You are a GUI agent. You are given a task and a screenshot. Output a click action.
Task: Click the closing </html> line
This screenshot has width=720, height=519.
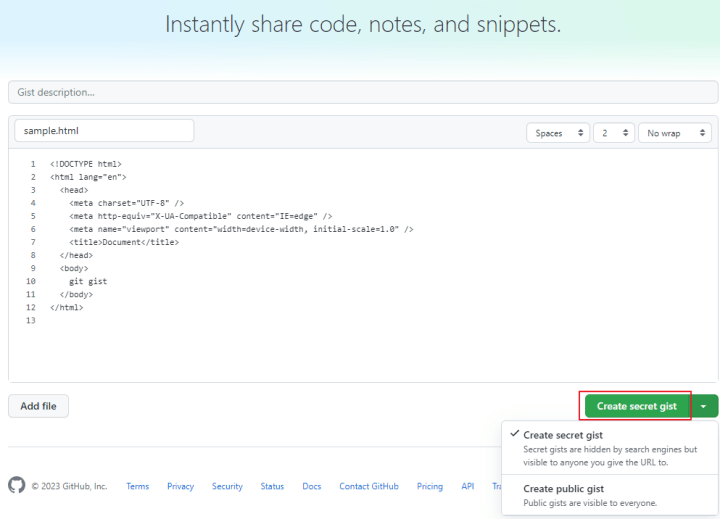coord(67,307)
